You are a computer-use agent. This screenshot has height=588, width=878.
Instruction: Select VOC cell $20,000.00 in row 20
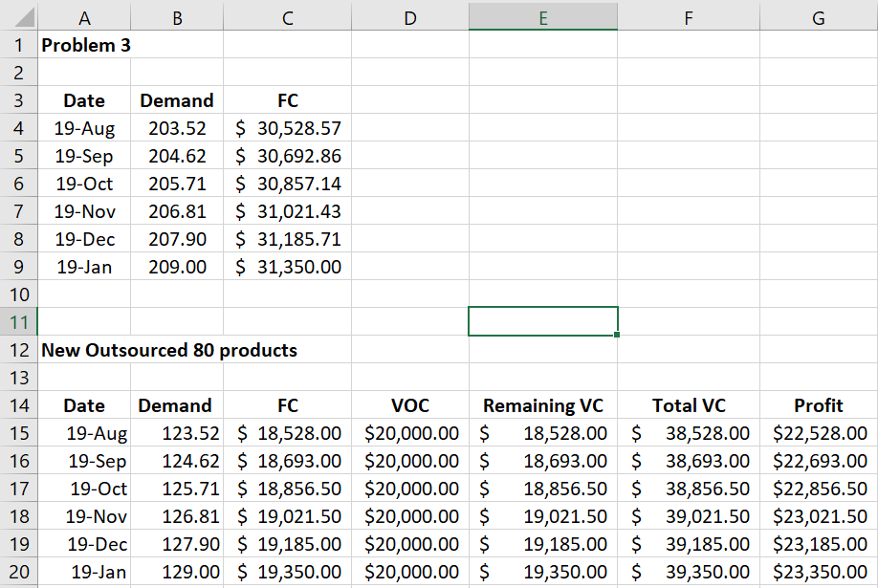pyautogui.click(x=410, y=571)
